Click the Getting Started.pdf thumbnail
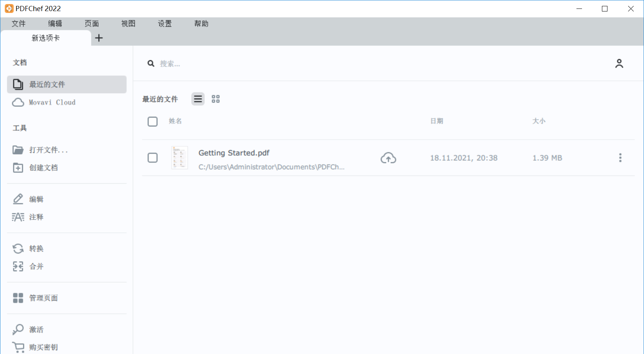 point(180,158)
